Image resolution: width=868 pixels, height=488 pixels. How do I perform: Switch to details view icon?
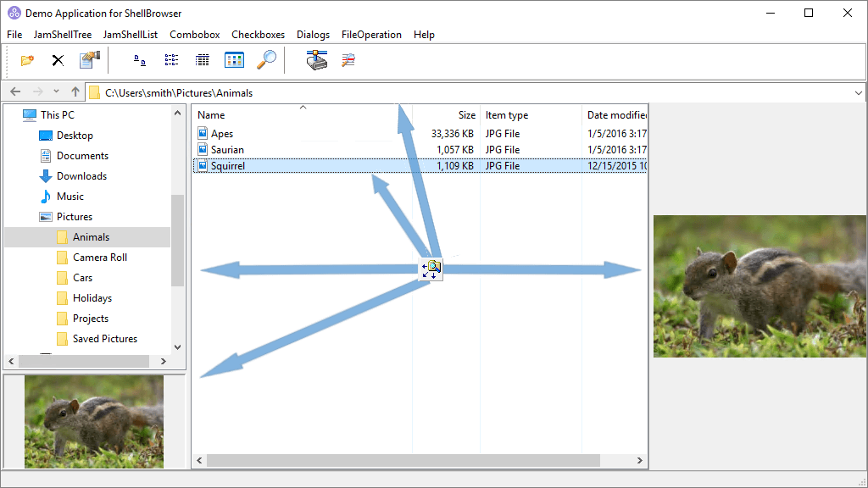tap(202, 59)
